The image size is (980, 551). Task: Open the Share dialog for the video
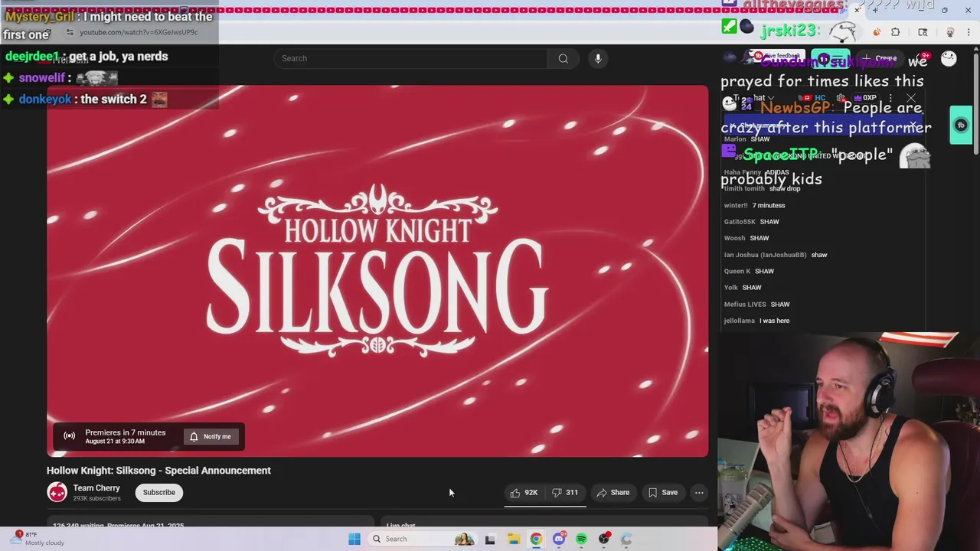click(x=612, y=493)
